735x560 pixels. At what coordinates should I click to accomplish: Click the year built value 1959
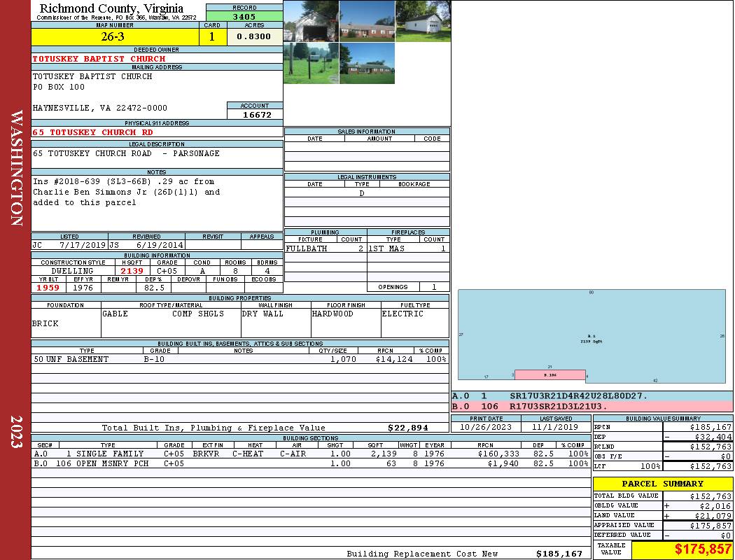pyautogui.click(x=48, y=288)
